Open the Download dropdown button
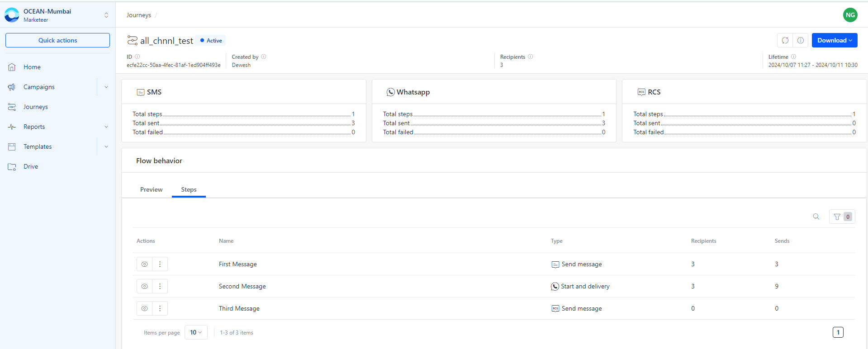868x349 pixels. (835, 40)
